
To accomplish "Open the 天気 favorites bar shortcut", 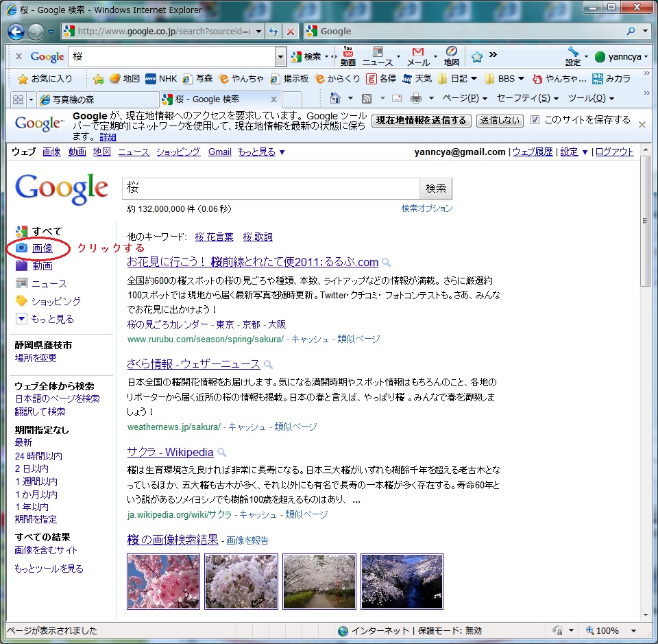I will click(417, 78).
